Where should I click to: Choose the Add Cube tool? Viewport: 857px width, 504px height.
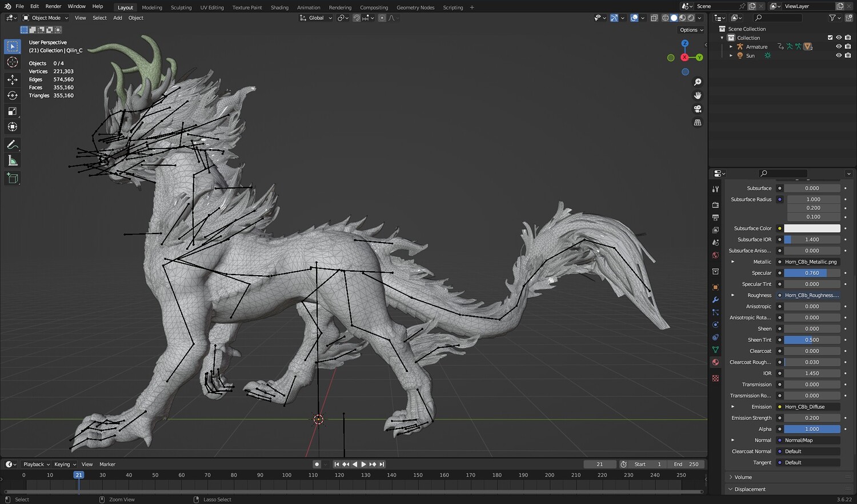[x=13, y=179]
